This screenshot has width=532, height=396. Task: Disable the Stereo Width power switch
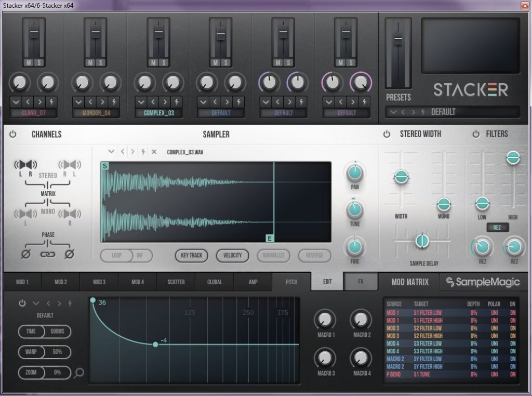pos(387,134)
